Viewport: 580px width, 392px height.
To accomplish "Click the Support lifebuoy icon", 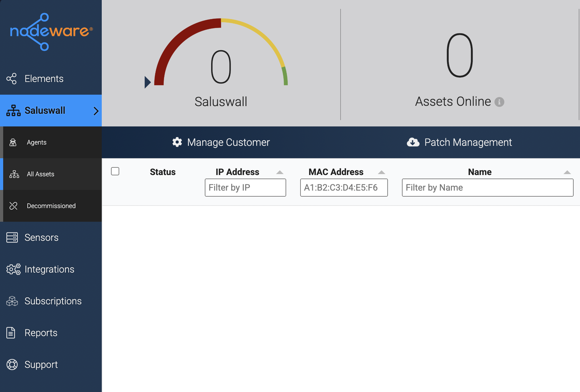I will (x=12, y=365).
